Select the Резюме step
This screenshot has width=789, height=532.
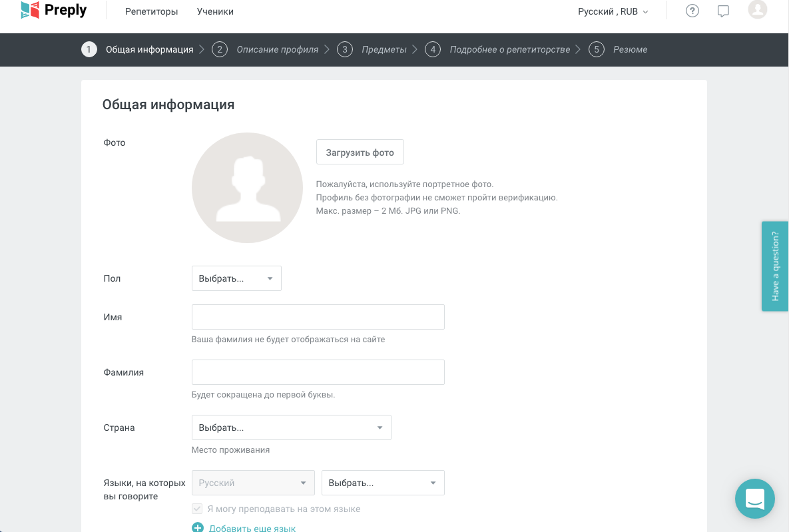pyautogui.click(x=630, y=49)
